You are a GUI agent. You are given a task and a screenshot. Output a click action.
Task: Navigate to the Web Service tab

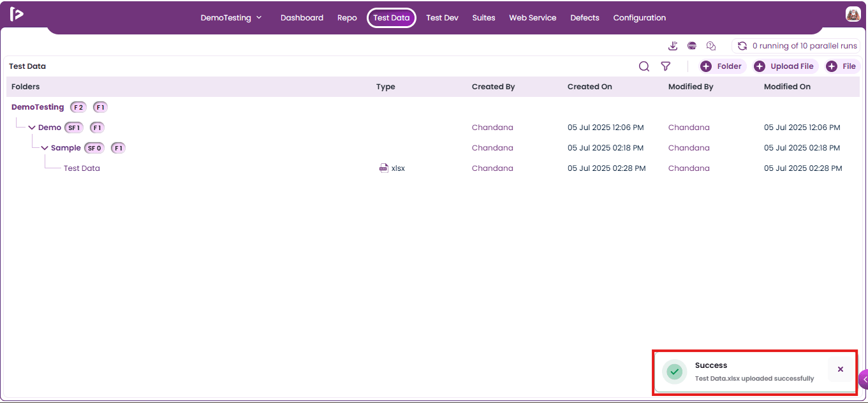pyautogui.click(x=533, y=18)
